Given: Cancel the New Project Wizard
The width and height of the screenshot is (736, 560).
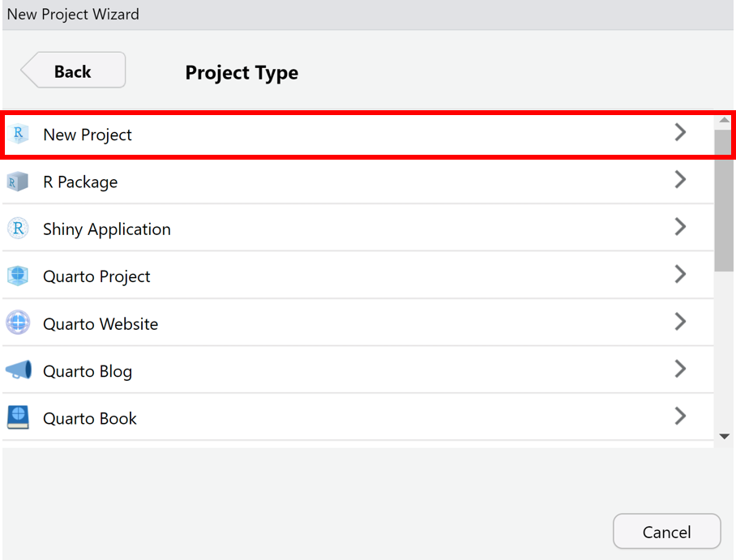Looking at the screenshot, I should point(666,532).
